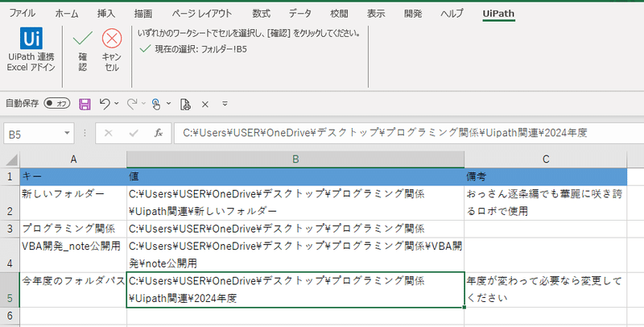Click the fill handle of cell B5
The image size is (644, 327).
point(464,307)
